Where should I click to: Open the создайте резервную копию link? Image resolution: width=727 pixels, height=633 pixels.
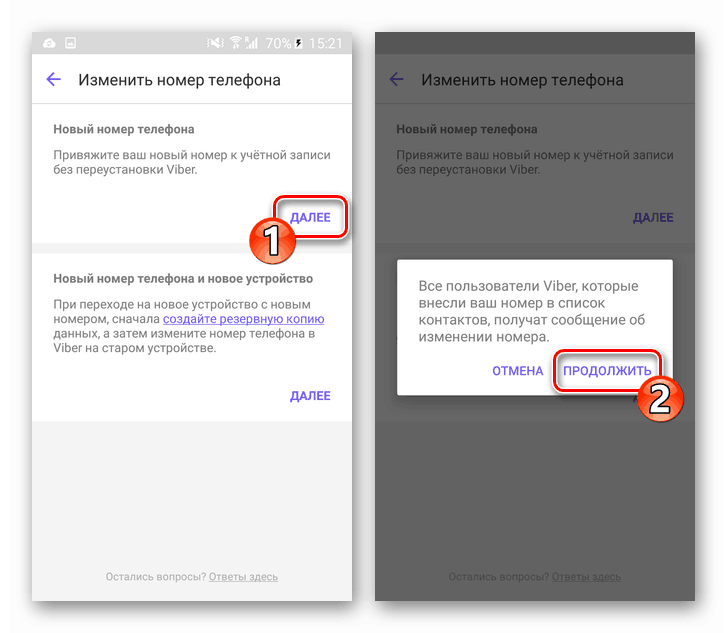pyautogui.click(x=243, y=319)
